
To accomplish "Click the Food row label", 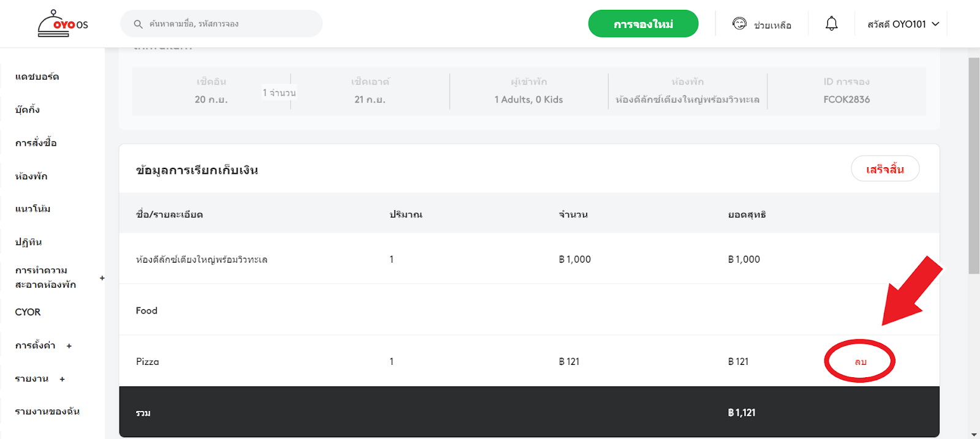I will click(x=146, y=310).
